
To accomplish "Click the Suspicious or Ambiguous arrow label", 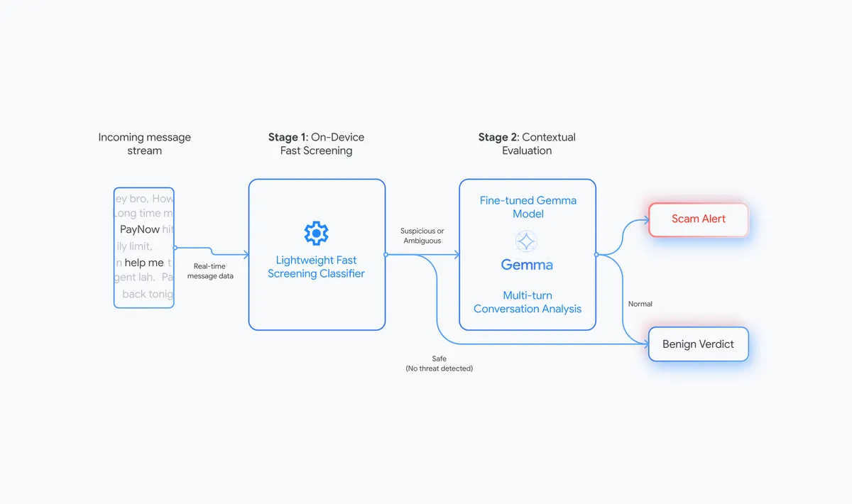I will click(422, 236).
